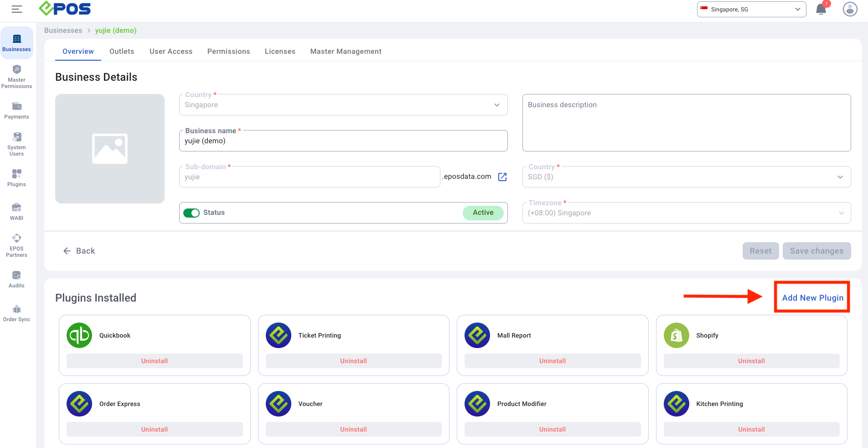
Task: Open WABI in sidebar
Action: pos(17,212)
